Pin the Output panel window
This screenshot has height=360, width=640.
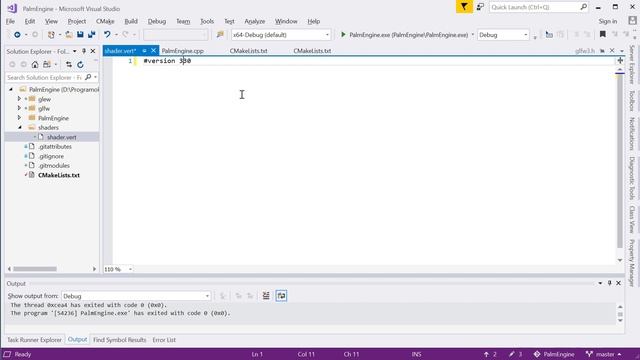[609, 283]
